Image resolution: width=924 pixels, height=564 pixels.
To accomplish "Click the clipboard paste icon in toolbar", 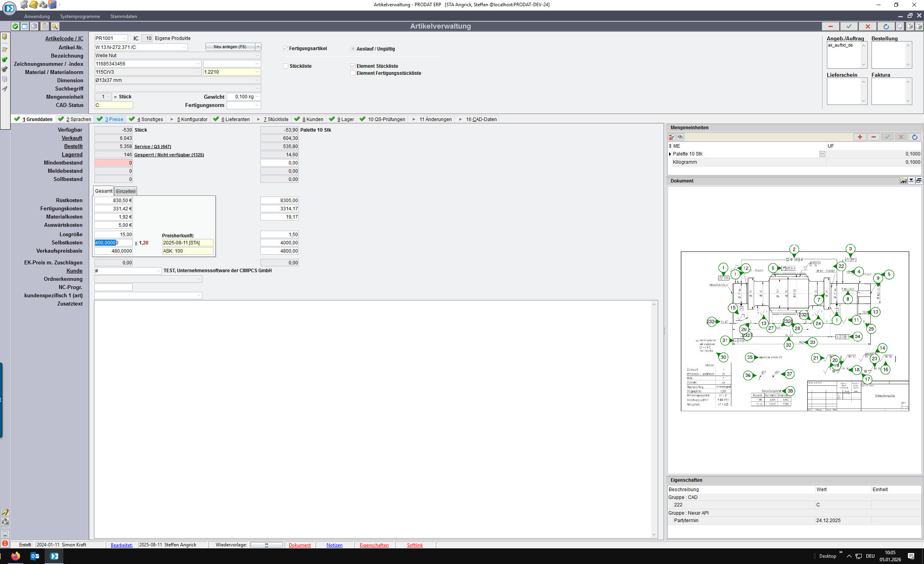I will [45, 26].
